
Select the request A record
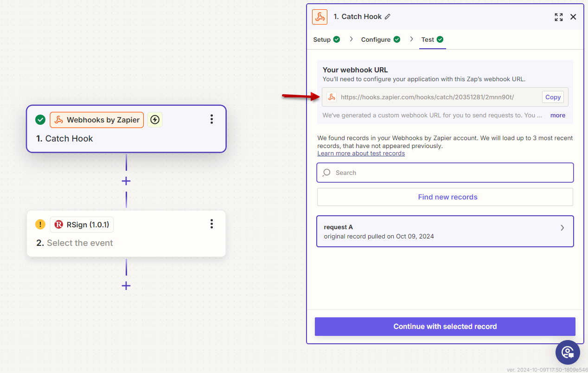point(445,231)
